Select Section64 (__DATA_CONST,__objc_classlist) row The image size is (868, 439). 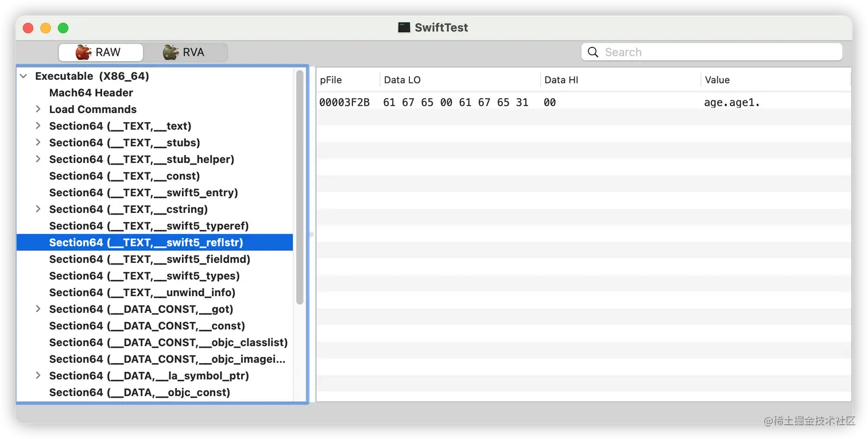pos(155,342)
